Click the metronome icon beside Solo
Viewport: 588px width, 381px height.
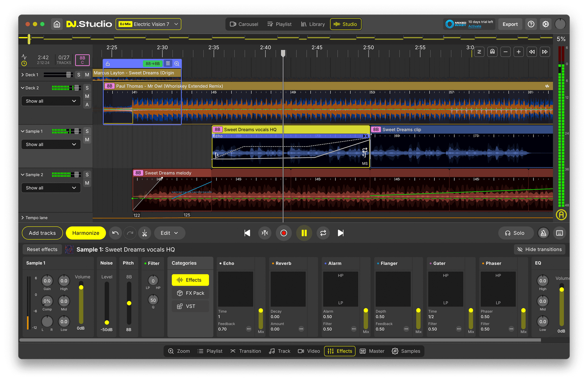coord(543,233)
